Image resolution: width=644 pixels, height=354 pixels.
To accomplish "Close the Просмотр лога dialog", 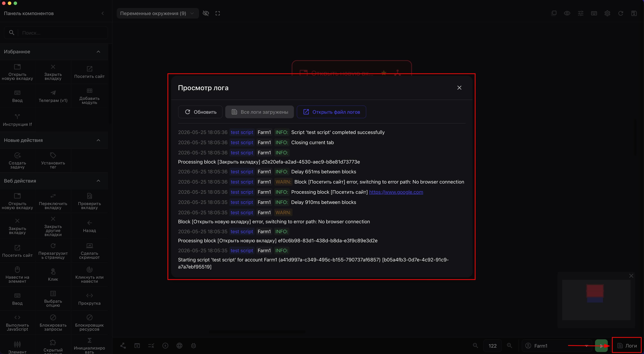I will pos(459,88).
